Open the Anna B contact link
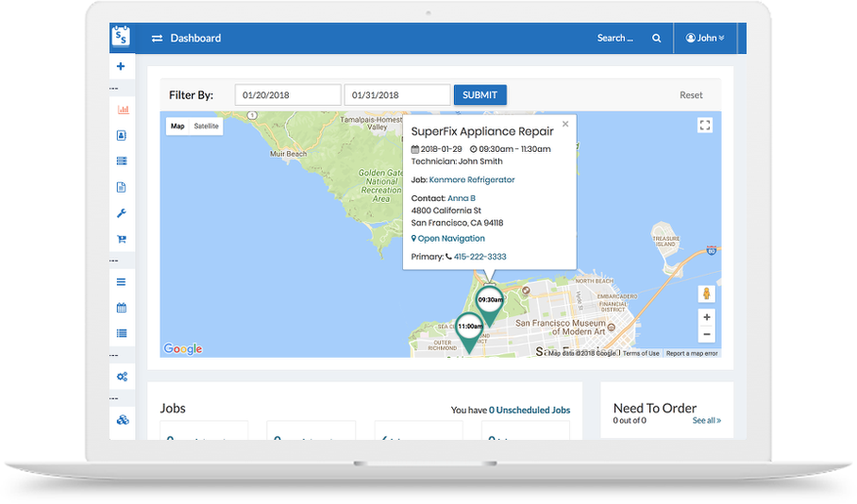Screen dimensions: 857x504 [x=462, y=198]
